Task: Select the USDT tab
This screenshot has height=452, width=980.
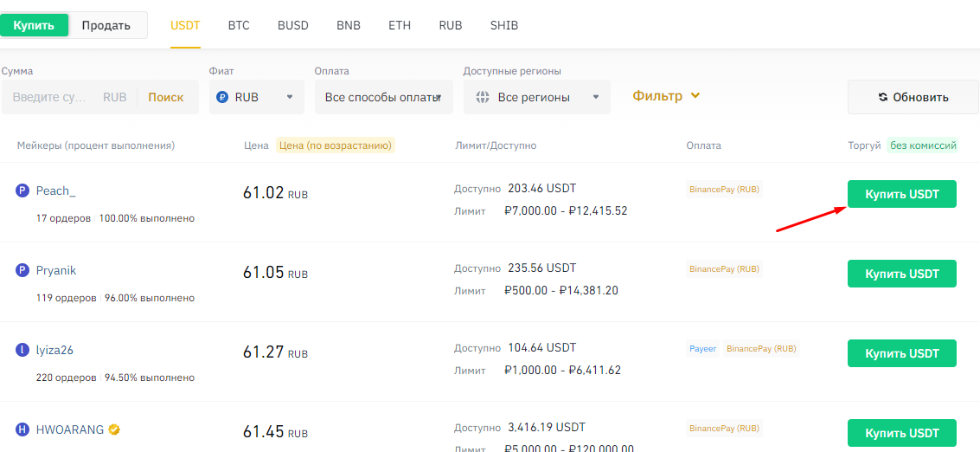Action: tap(185, 26)
